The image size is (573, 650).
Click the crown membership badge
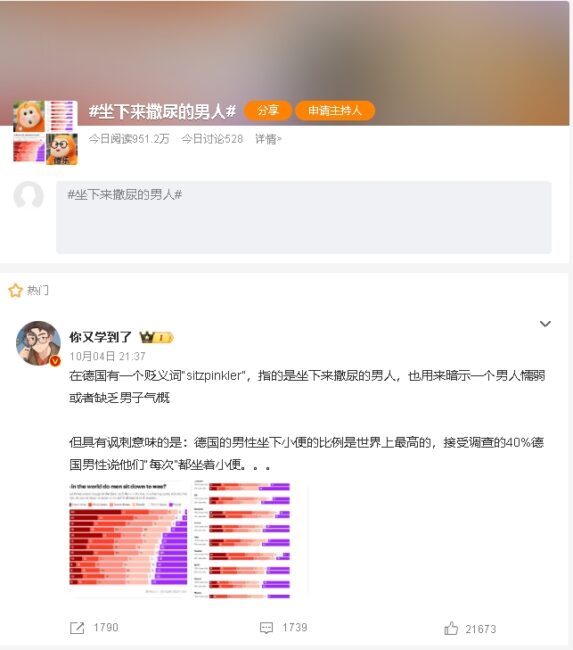pos(156,338)
